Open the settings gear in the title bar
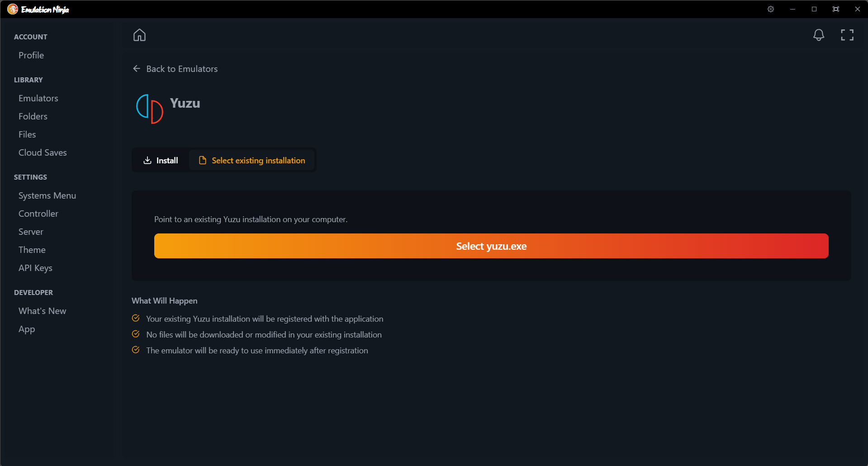This screenshot has height=466, width=868. click(x=771, y=9)
